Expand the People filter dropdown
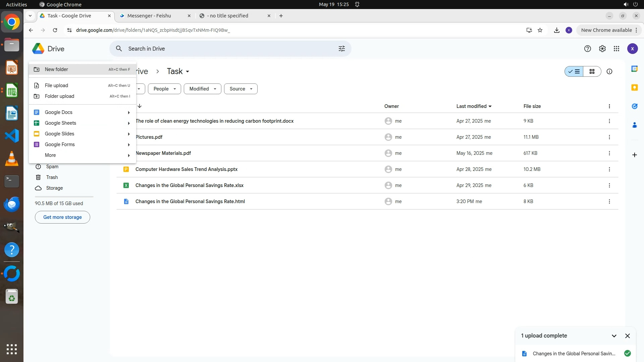The image size is (644, 362). coord(164,89)
